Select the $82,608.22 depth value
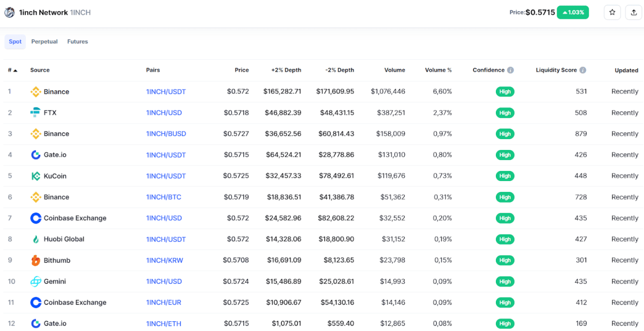The height and width of the screenshot is (331, 644). tap(336, 218)
